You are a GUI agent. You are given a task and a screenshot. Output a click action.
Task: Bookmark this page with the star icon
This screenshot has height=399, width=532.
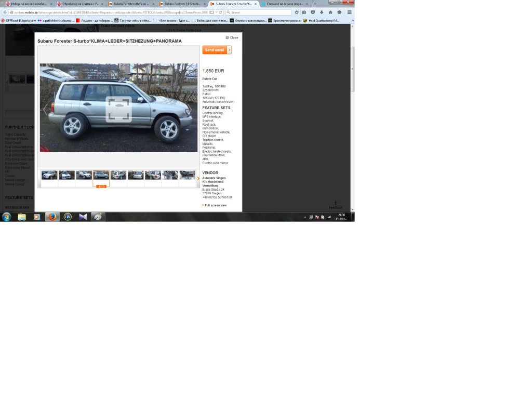(297, 12)
